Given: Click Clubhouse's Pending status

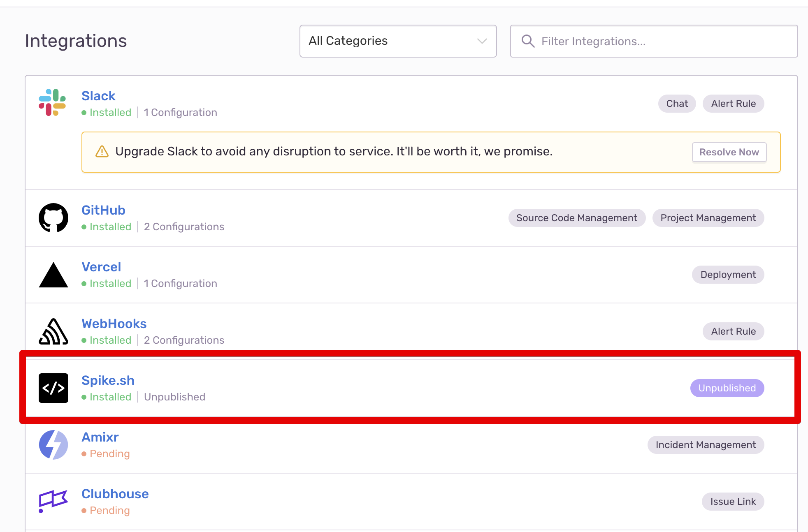Looking at the screenshot, I should 106,510.
